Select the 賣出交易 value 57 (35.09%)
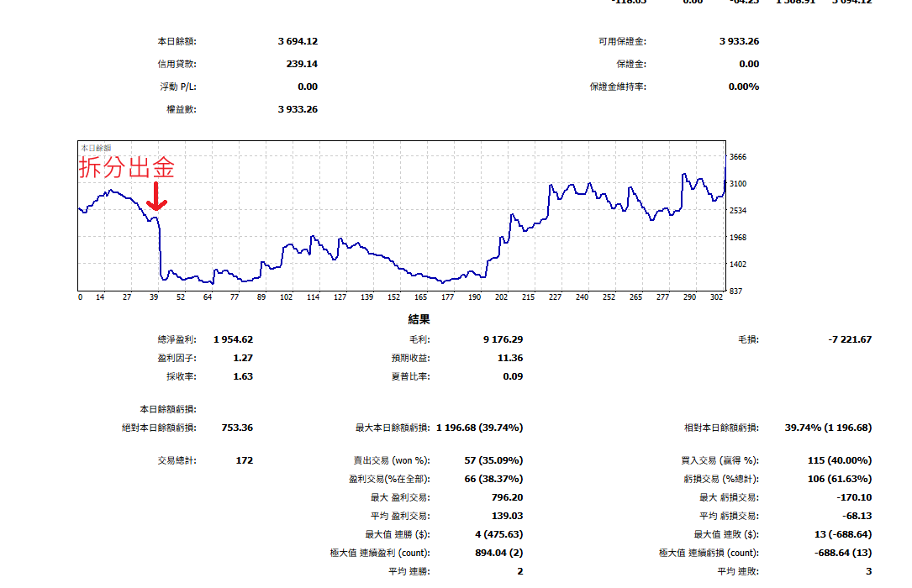The width and height of the screenshot is (912, 588). point(493,460)
